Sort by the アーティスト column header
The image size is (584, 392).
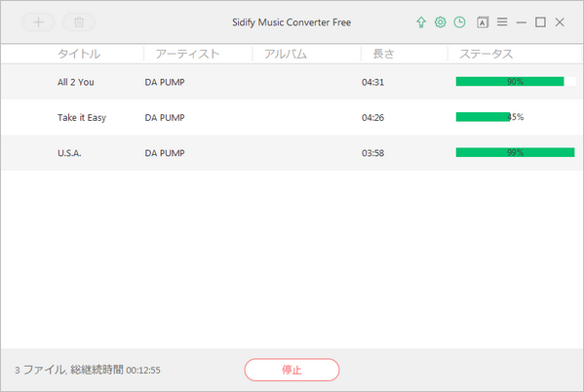pos(187,54)
